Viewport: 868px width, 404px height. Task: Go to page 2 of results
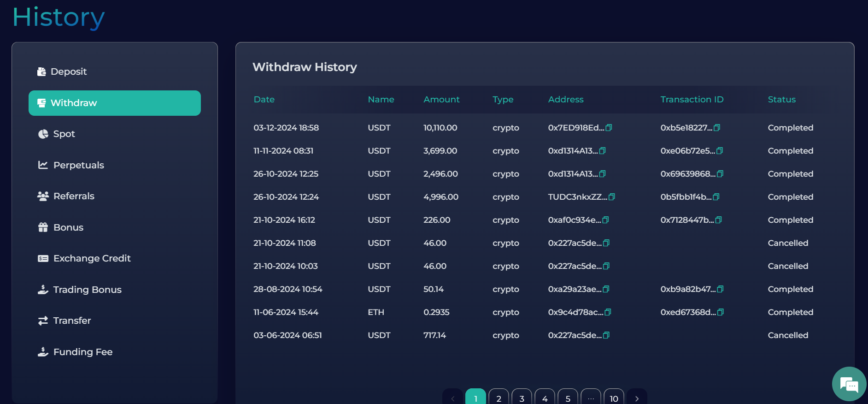(x=499, y=398)
